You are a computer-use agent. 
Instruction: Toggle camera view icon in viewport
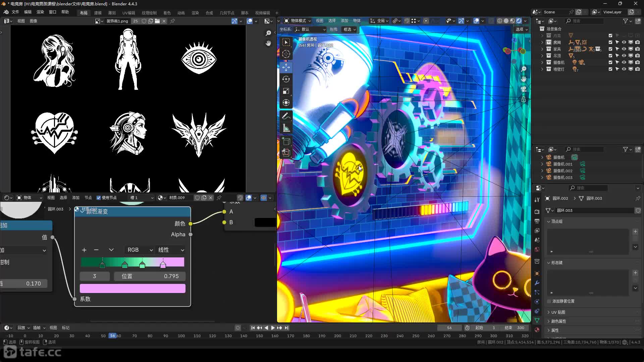pos(524,89)
